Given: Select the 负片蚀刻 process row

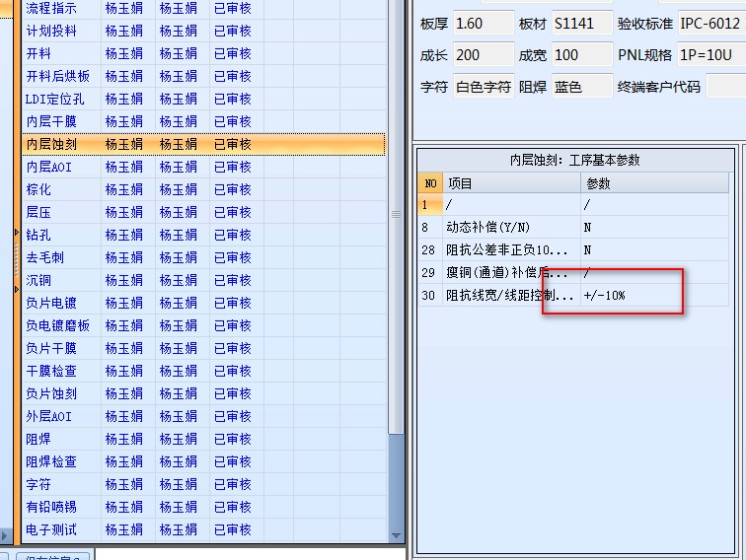Looking at the screenshot, I should tap(203, 393).
